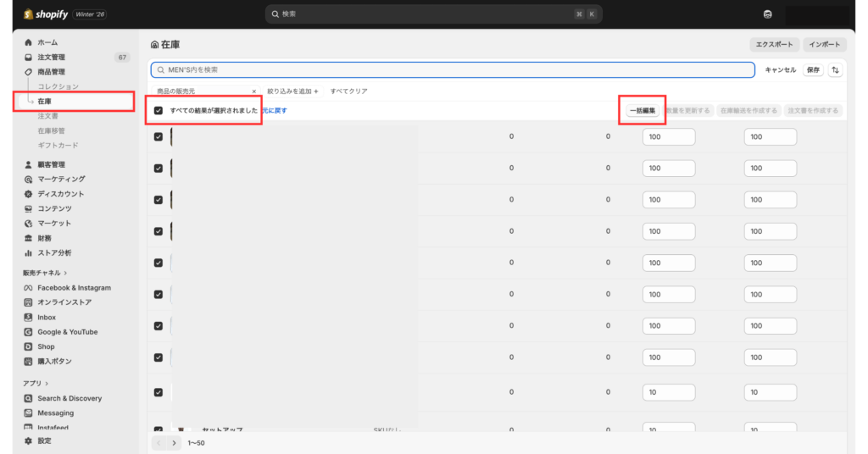Open ホーム via its house icon

click(x=29, y=42)
